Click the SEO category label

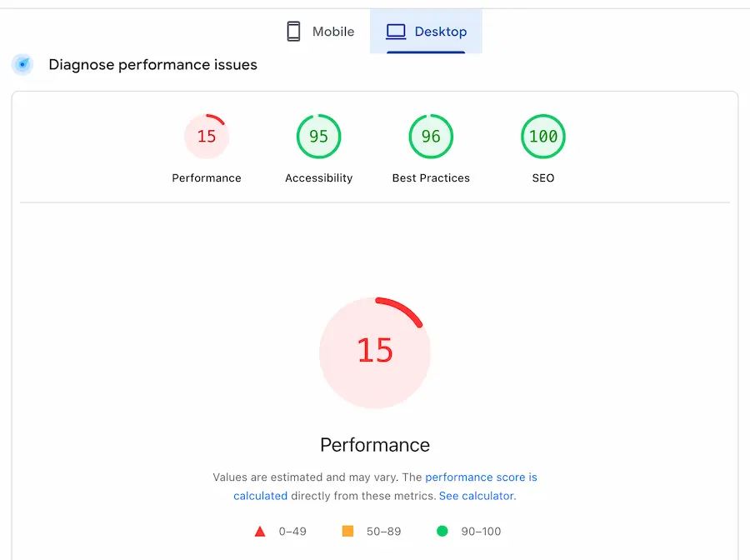[x=543, y=177]
